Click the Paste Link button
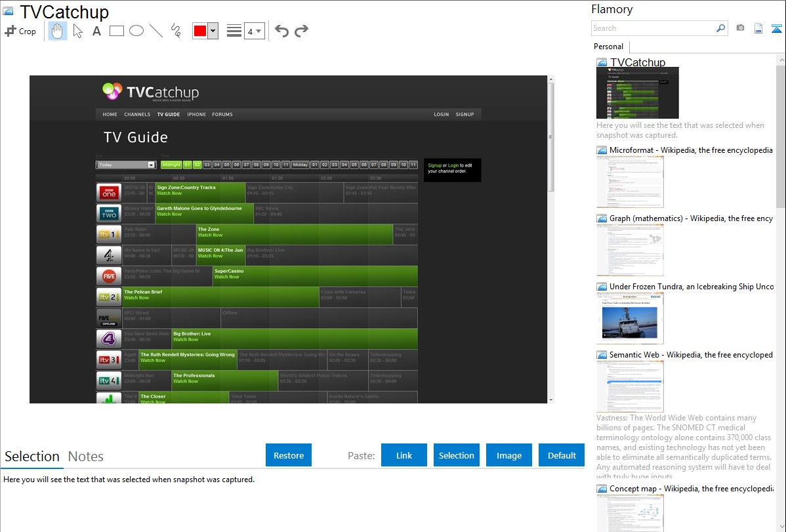The height and width of the screenshot is (532, 786). tap(404, 455)
